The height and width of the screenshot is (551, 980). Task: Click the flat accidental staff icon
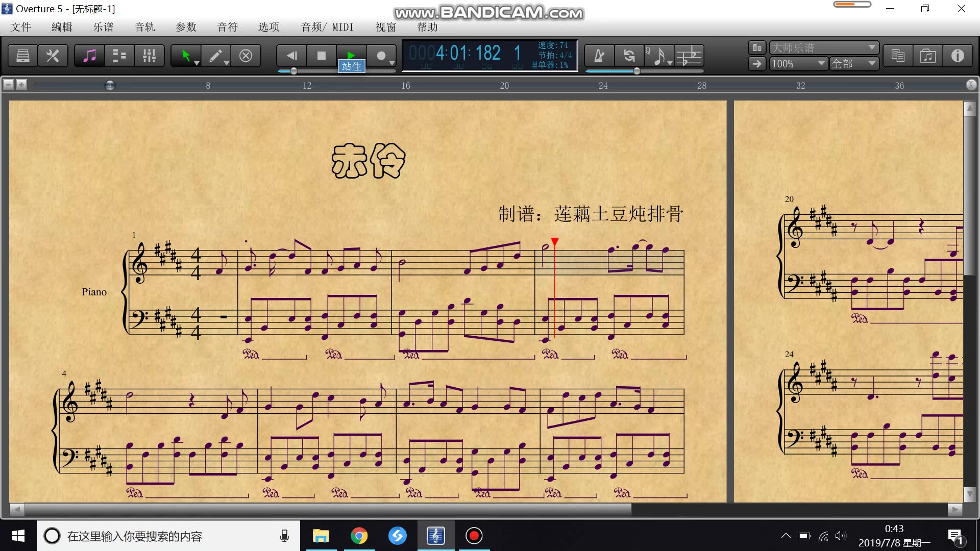[689, 56]
